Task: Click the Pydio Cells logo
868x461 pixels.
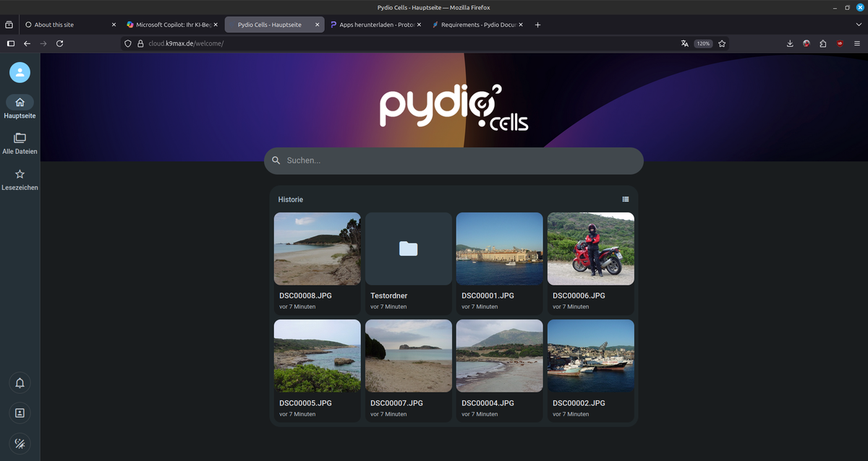Action: [x=454, y=107]
